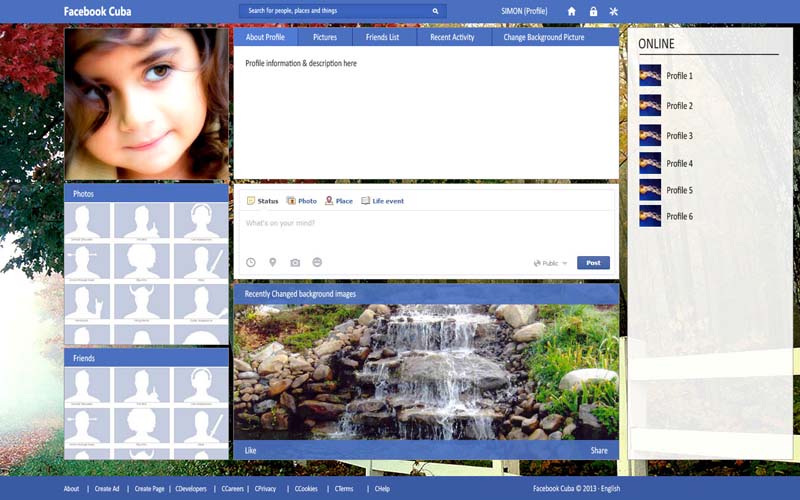Click the Profile 6 name text

click(680, 216)
